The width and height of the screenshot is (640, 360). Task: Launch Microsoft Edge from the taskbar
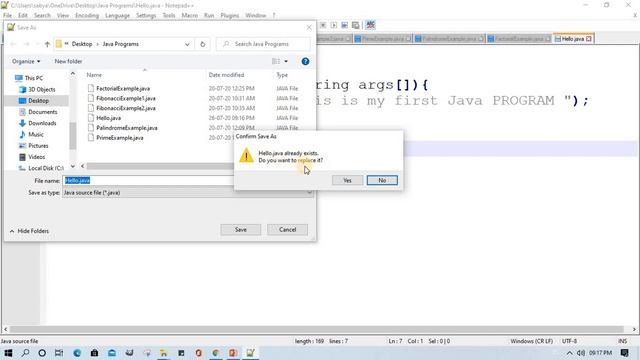point(77,353)
